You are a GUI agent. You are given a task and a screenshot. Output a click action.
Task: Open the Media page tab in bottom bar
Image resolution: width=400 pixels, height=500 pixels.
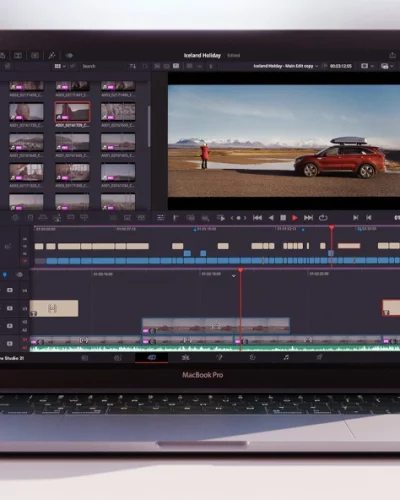(85, 358)
